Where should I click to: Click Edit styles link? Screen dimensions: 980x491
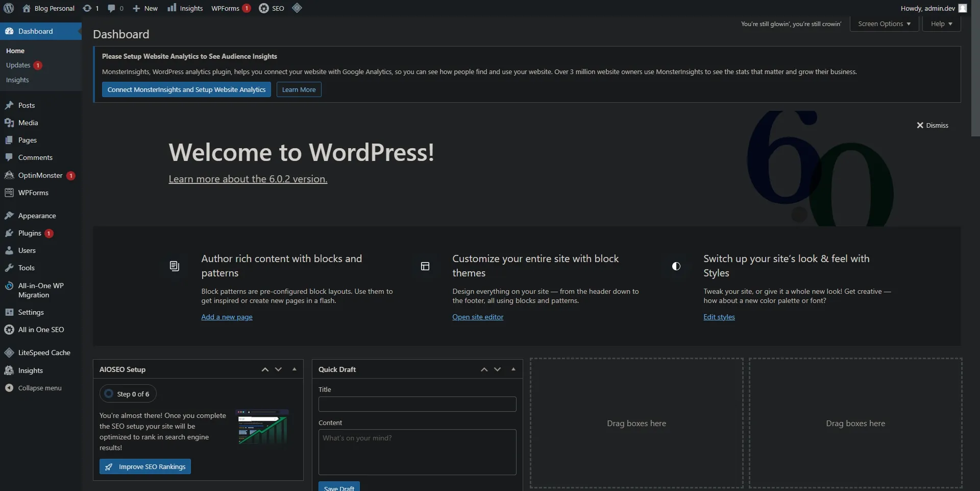[719, 317]
